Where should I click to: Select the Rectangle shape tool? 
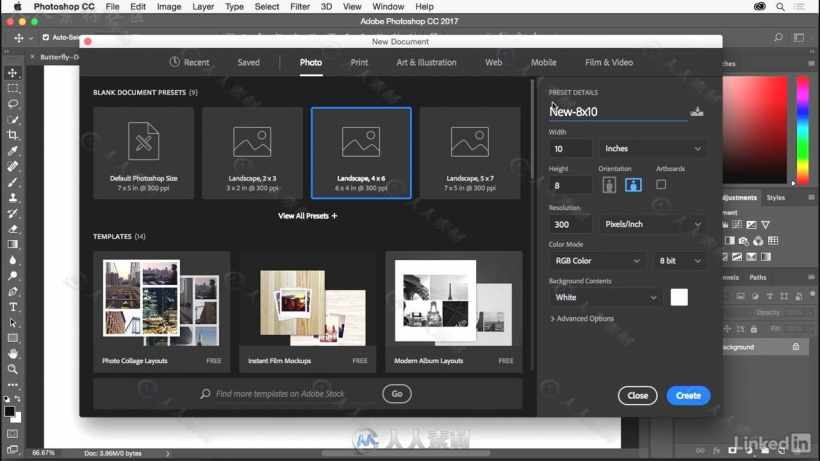(x=13, y=338)
